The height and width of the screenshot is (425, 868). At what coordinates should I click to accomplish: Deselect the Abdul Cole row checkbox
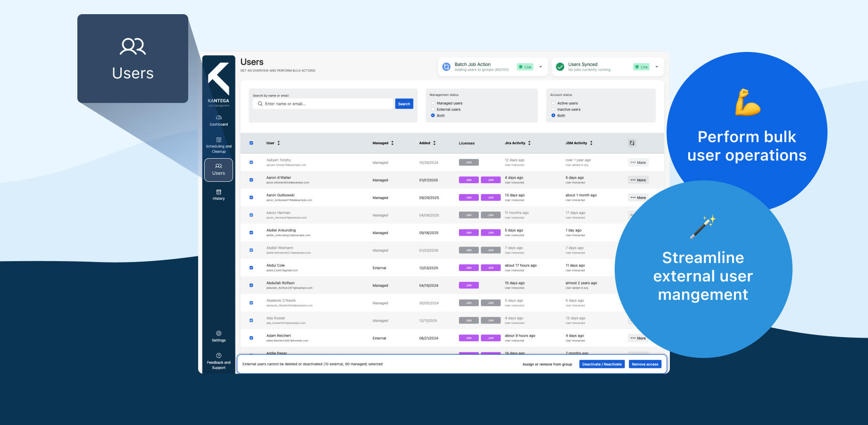click(251, 268)
